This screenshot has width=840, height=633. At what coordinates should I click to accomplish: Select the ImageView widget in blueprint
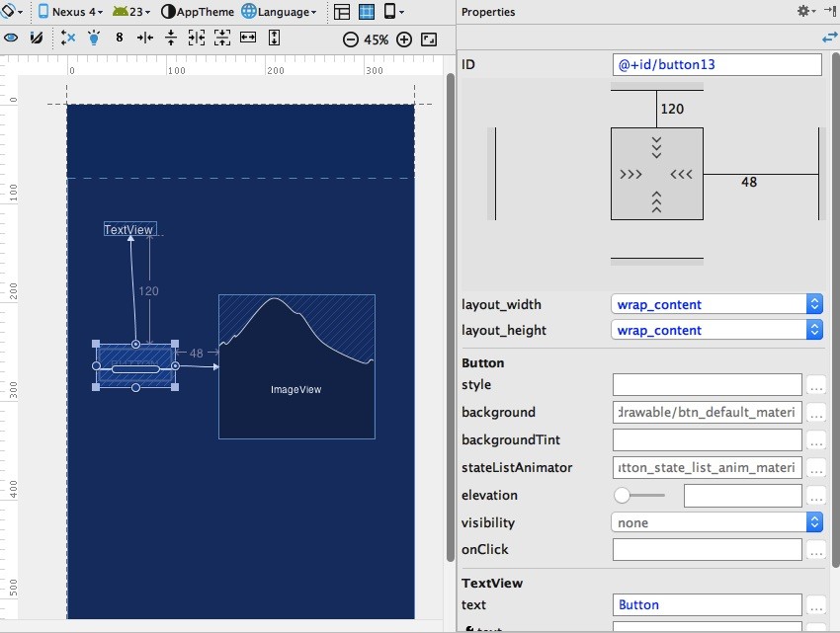(296, 366)
